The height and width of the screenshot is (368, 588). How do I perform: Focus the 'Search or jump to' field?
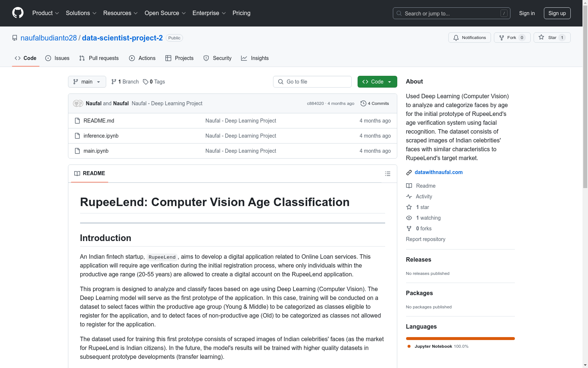click(x=452, y=13)
